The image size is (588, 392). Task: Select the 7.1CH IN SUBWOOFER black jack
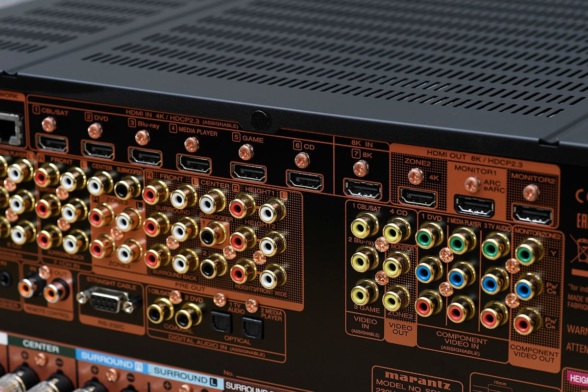128,187
